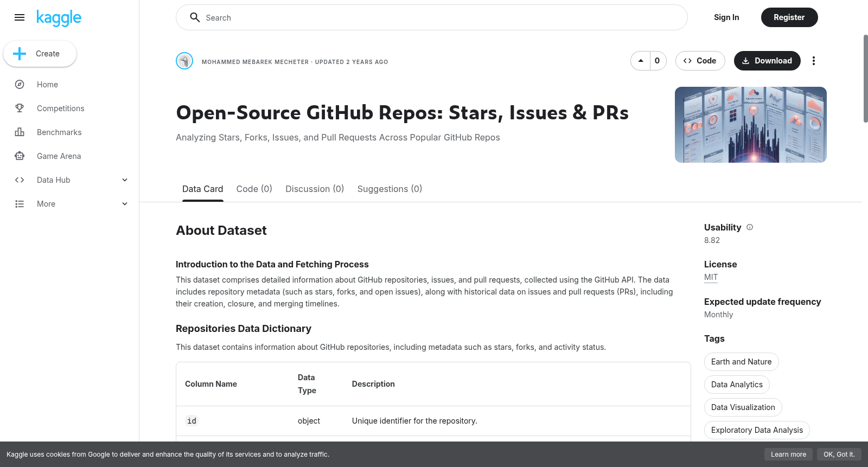This screenshot has width=868, height=467.
Task: Click the MIT license link
Action: point(711,277)
